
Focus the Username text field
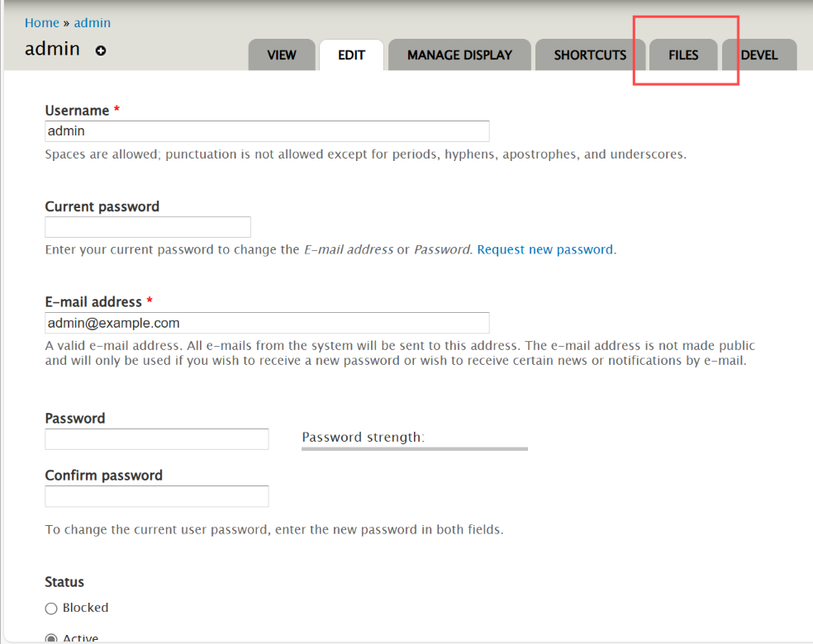coord(267,131)
